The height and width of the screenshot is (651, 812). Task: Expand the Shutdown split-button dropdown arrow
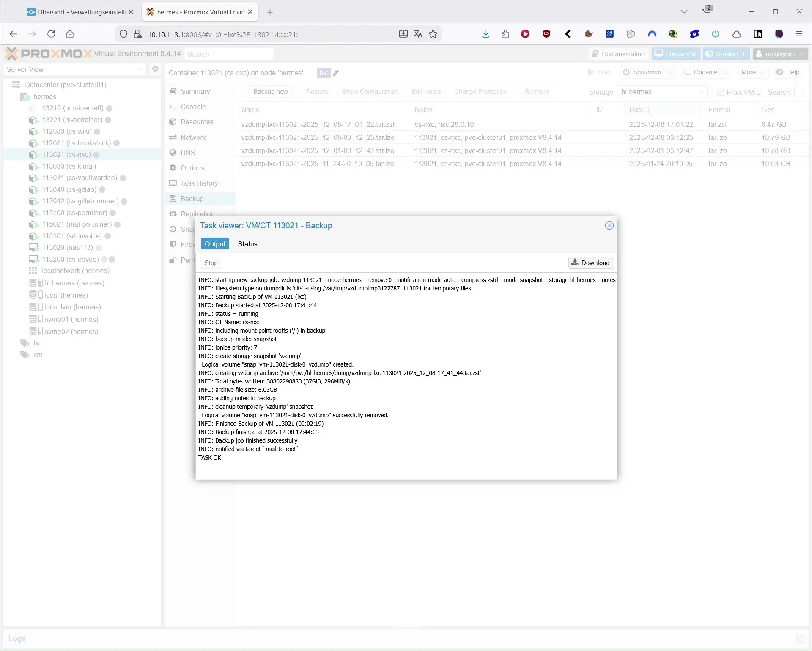(x=669, y=72)
